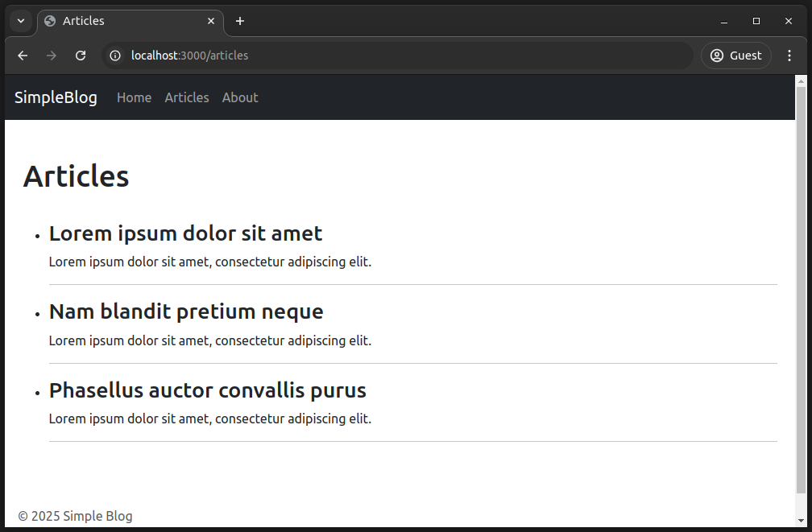Click the back navigation arrow

(x=23, y=56)
